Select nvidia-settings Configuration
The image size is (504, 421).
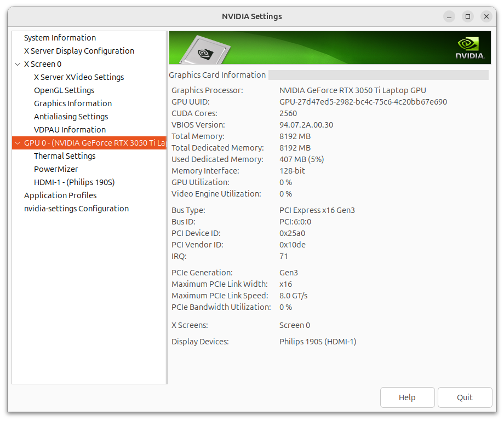pos(76,209)
